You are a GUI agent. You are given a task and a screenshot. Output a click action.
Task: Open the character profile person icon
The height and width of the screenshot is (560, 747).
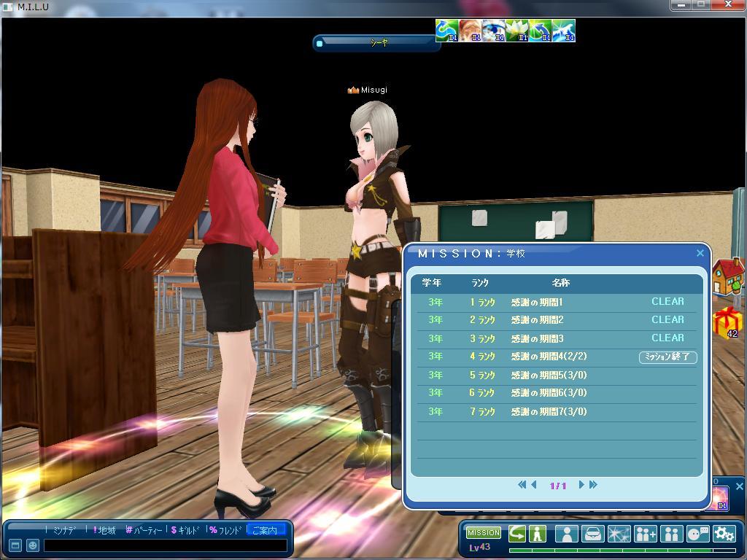point(567,534)
